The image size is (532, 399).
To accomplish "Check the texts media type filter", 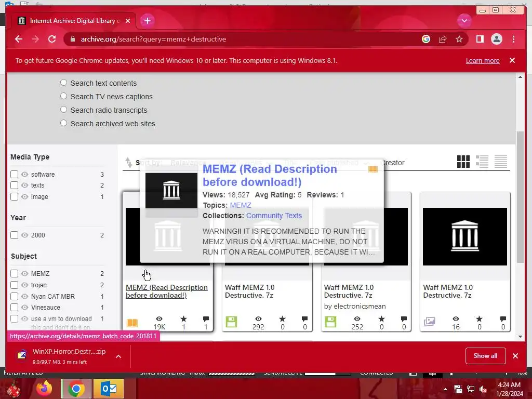I will pos(14,185).
